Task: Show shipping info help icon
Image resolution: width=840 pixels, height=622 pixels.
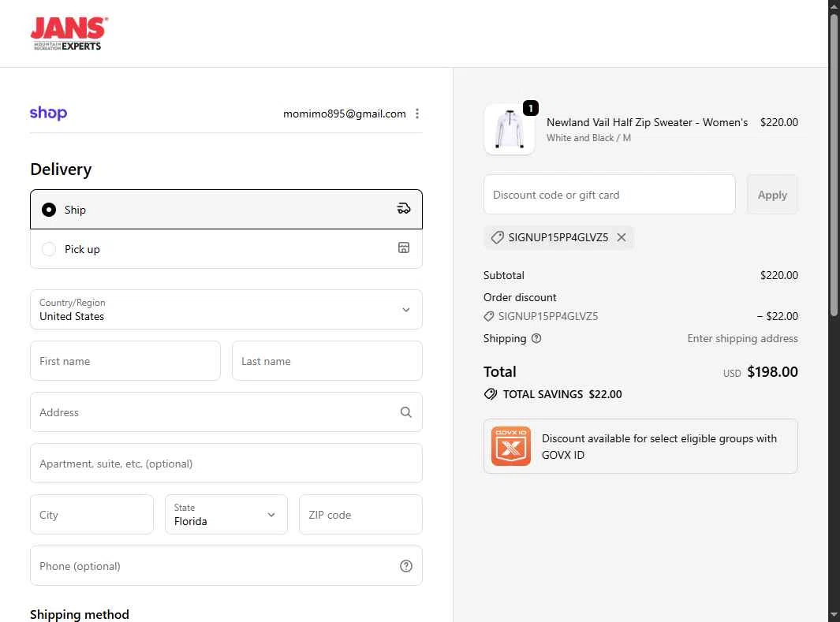Action: point(536,338)
